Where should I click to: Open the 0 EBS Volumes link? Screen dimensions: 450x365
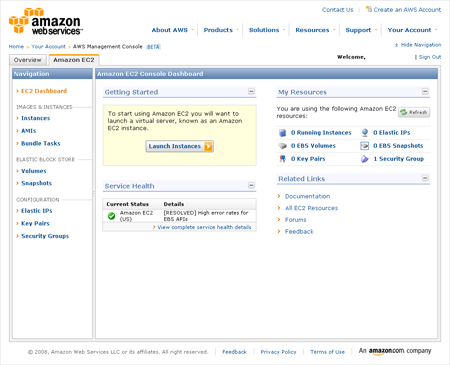(x=313, y=146)
